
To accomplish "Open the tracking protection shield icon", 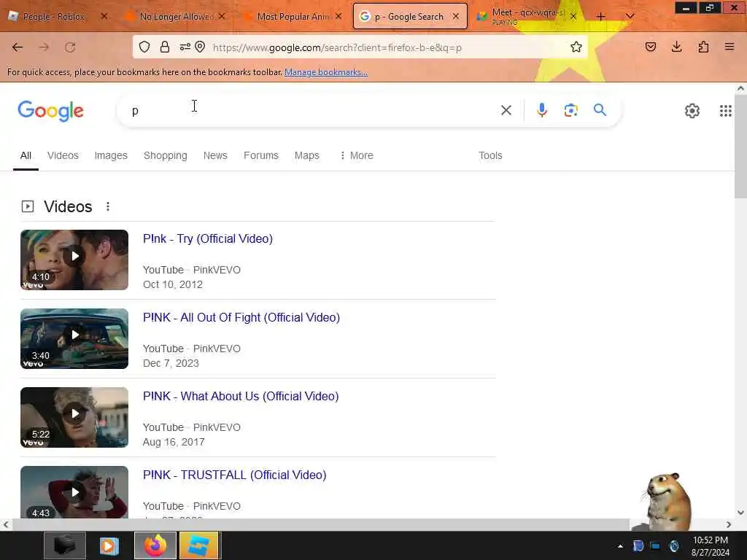I will point(144,47).
